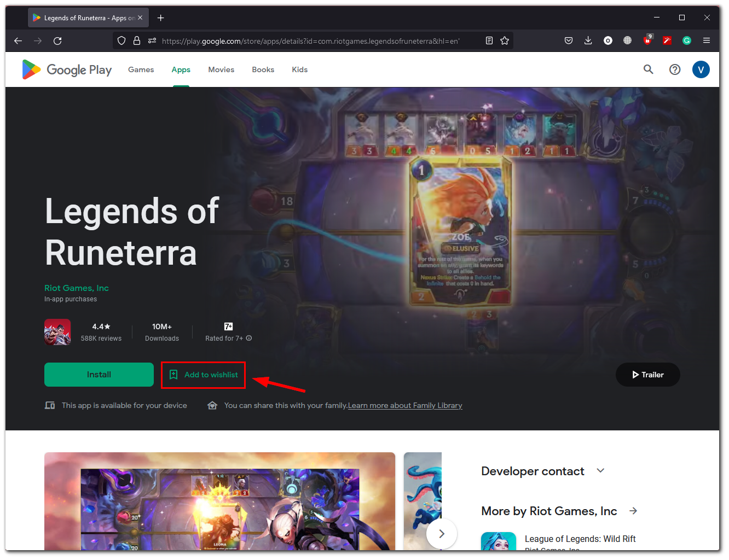Viewport: 729px width, 560px height.
Task: Open the Movies section
Action: click(221, 69)
